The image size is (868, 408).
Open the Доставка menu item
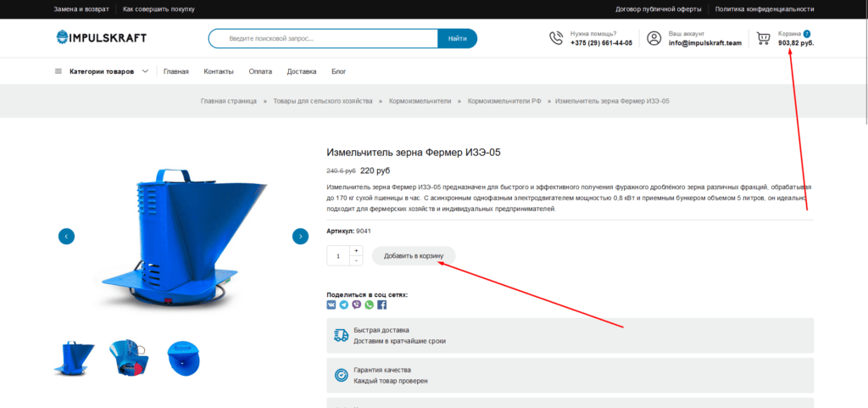(x=302, y=71)
